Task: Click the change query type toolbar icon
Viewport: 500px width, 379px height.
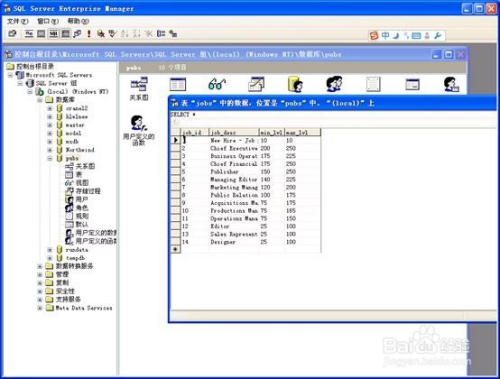Action: coord(77,34)
